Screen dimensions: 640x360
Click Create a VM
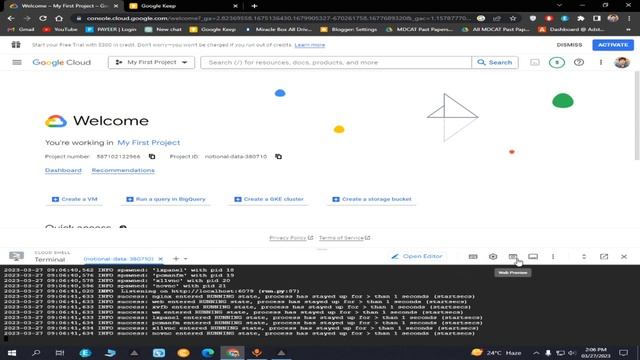pyautogui.click(x=74, y=199)
